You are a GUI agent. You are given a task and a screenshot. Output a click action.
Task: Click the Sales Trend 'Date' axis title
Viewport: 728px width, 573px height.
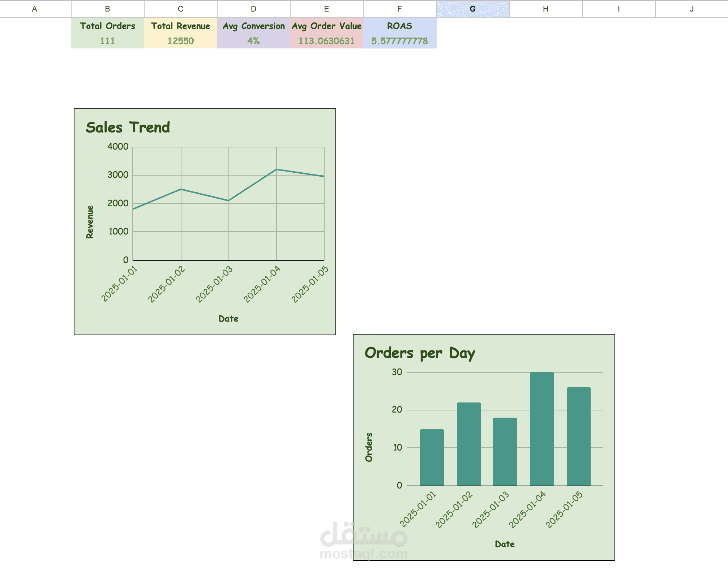[228, 319]
